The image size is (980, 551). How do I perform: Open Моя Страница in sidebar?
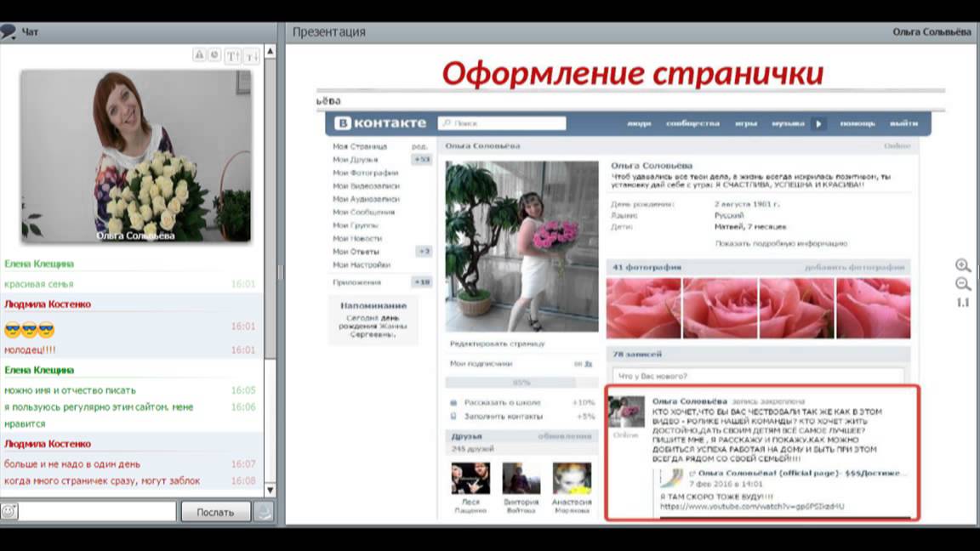(x=360, y=146)
